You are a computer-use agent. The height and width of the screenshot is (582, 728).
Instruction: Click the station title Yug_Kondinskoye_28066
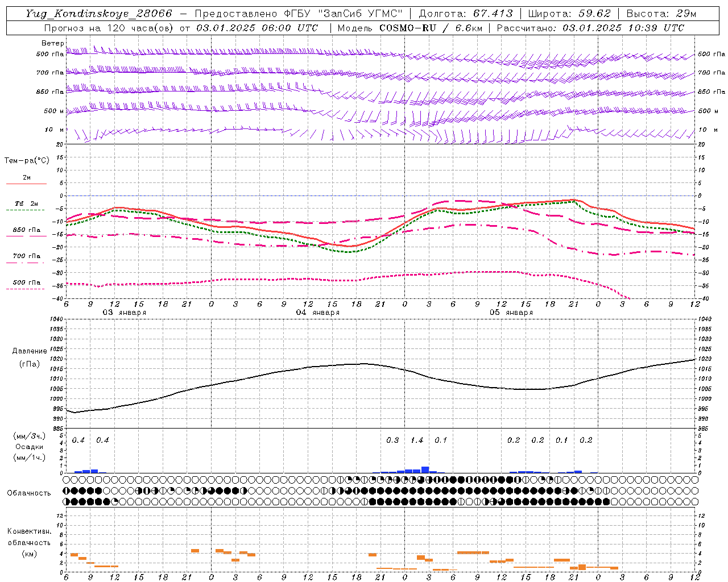tap(99, 14)
